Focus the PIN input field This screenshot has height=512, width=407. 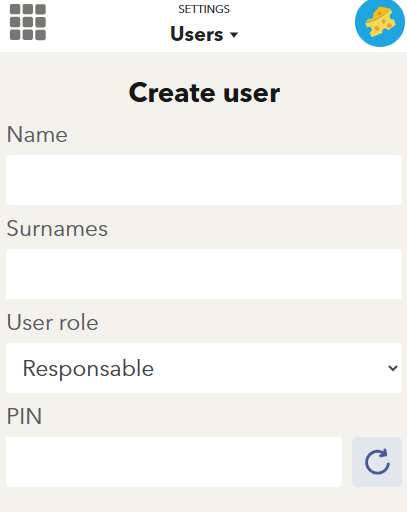(x=174, y=462)
